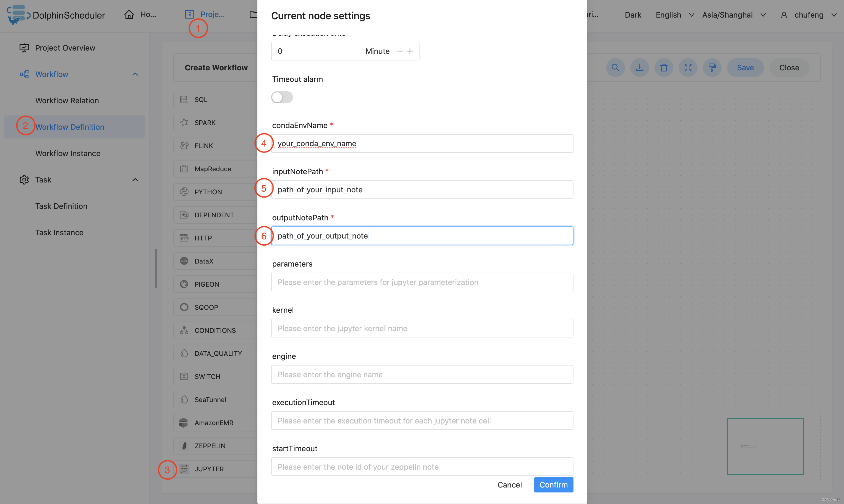Toggle the Timeout alarm switch

[x=282, y=97]
